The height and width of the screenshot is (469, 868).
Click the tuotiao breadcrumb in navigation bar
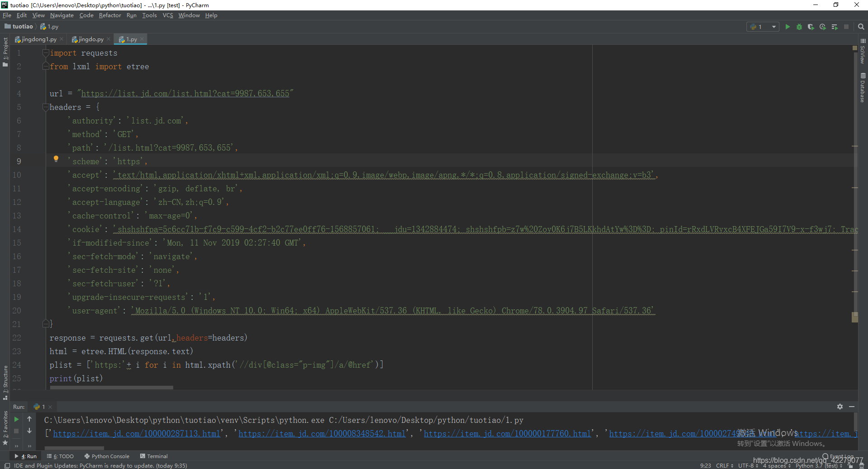(19, 27)
